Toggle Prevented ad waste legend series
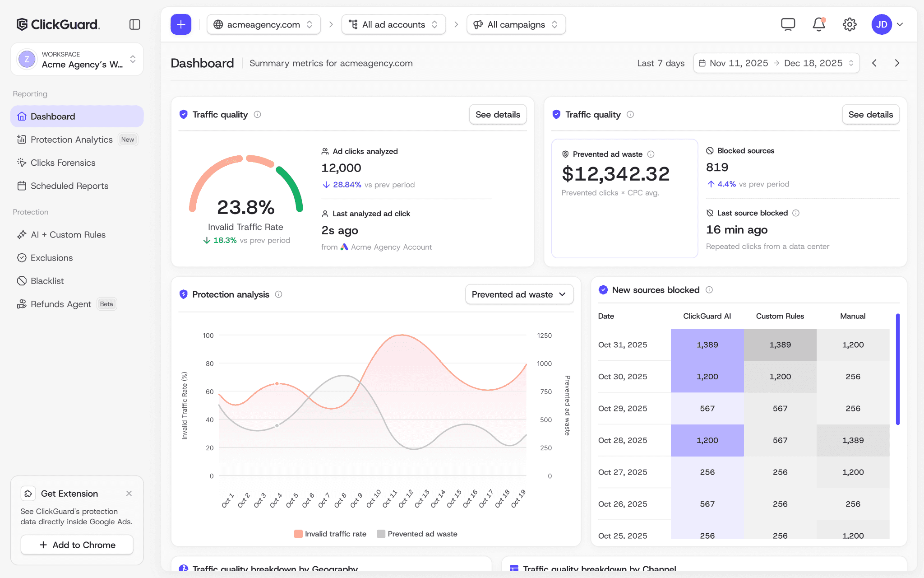 417,534
